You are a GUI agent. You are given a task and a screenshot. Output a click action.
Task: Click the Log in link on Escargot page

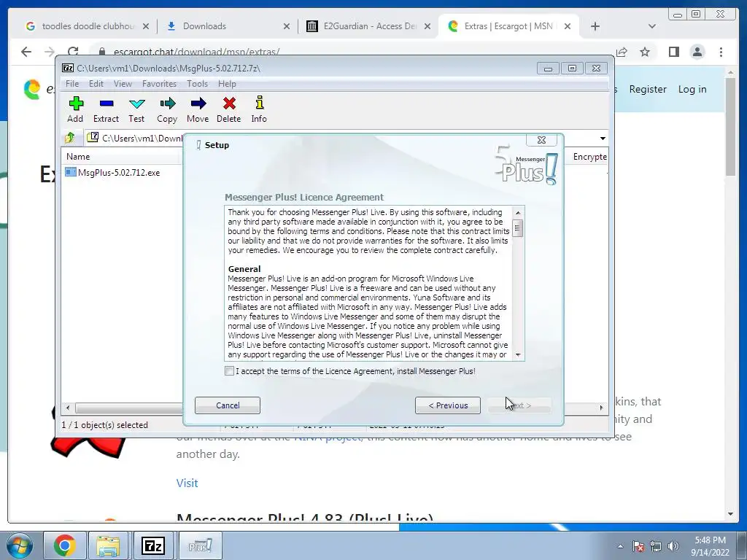[692, 89]
